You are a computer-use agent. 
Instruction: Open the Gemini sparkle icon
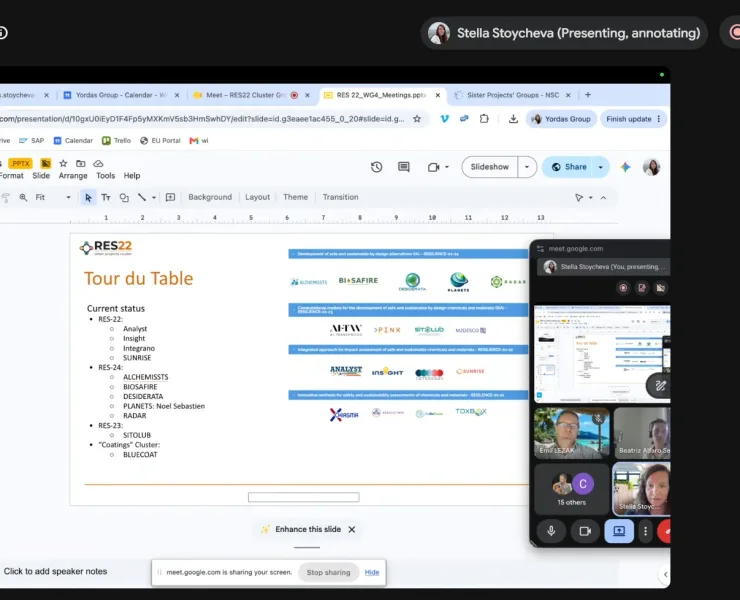tap(625, 167)
